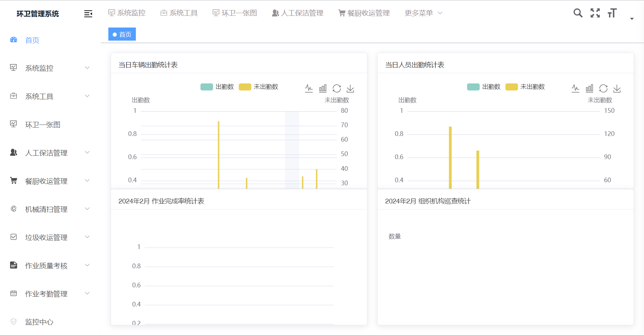The height and width of the screenshot is (335, 644).
Task: Click the 2024年2月 作业完成率统计表 title
Action: [161, 201]
